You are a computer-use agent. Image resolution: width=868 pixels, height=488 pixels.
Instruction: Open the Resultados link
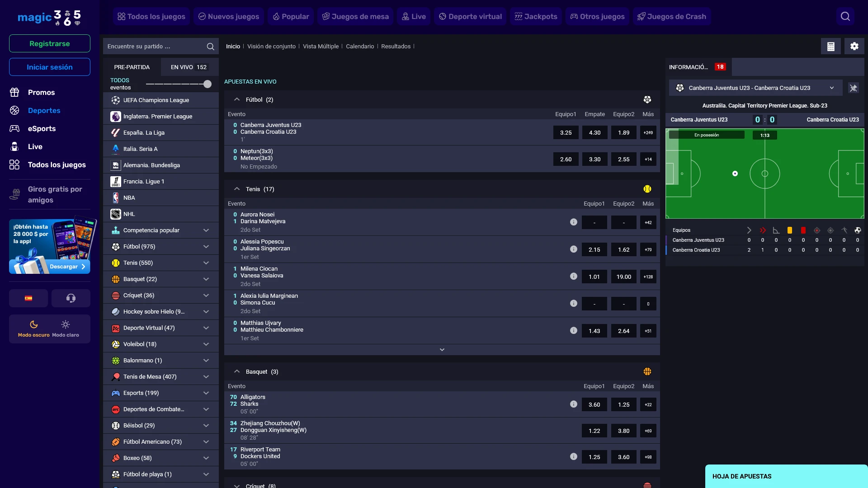click(396, 47)
